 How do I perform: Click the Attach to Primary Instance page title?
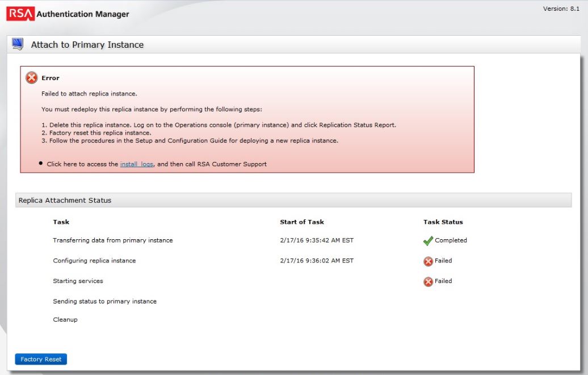(x=87, y=45)
